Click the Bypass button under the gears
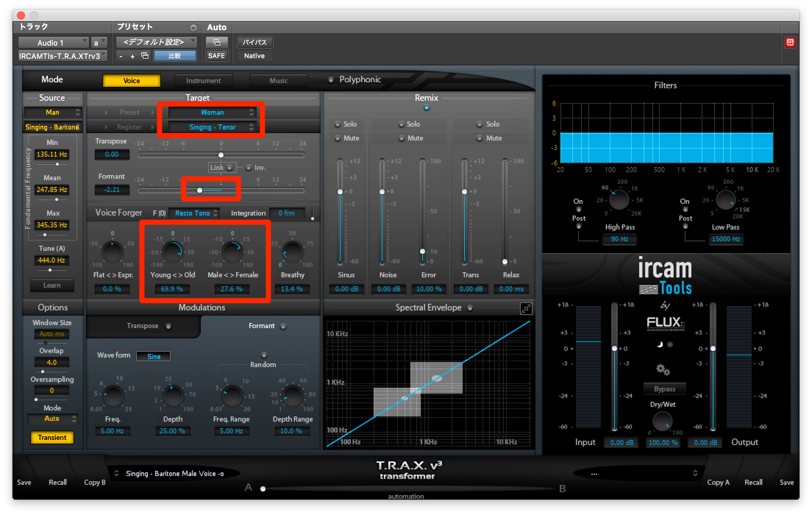This screenshot has height=515, width=812. 665,389
